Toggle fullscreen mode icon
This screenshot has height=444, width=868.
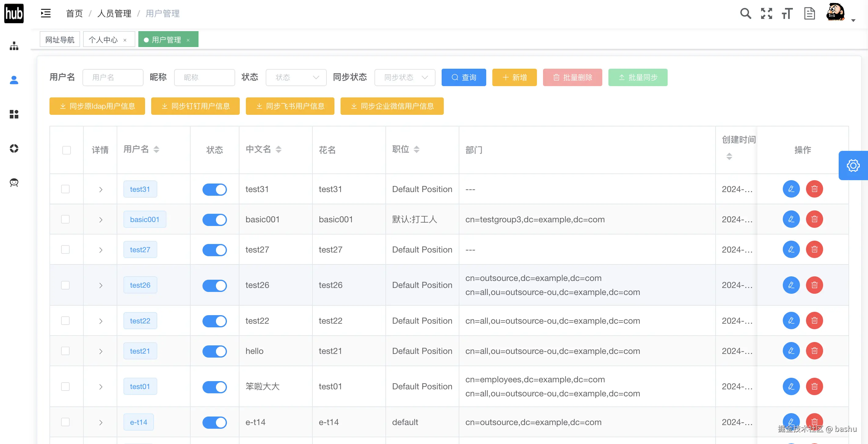(766, 13)
